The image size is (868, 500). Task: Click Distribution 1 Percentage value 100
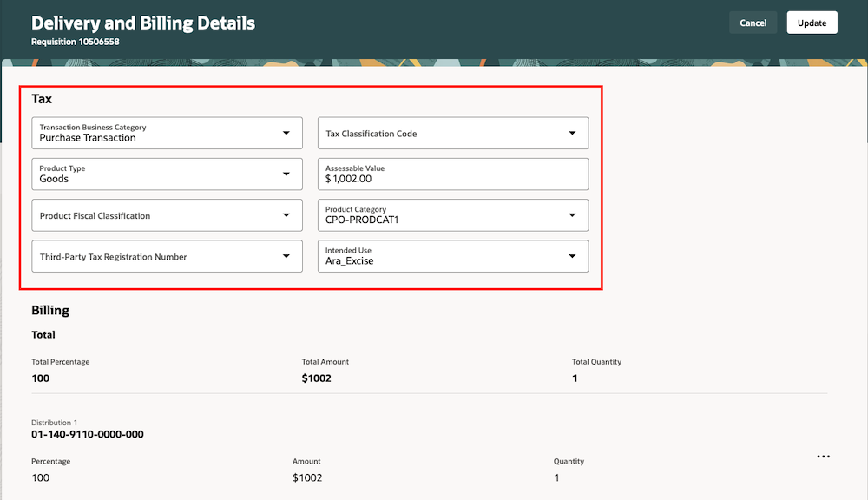pyautogui.click(x=41, y=477)
